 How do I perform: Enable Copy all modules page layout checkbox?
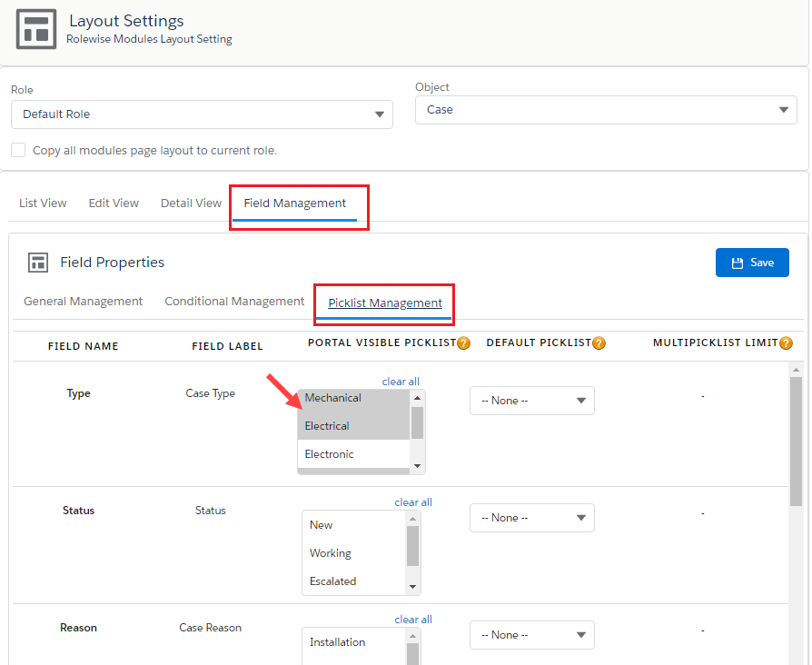coord(18,150)
